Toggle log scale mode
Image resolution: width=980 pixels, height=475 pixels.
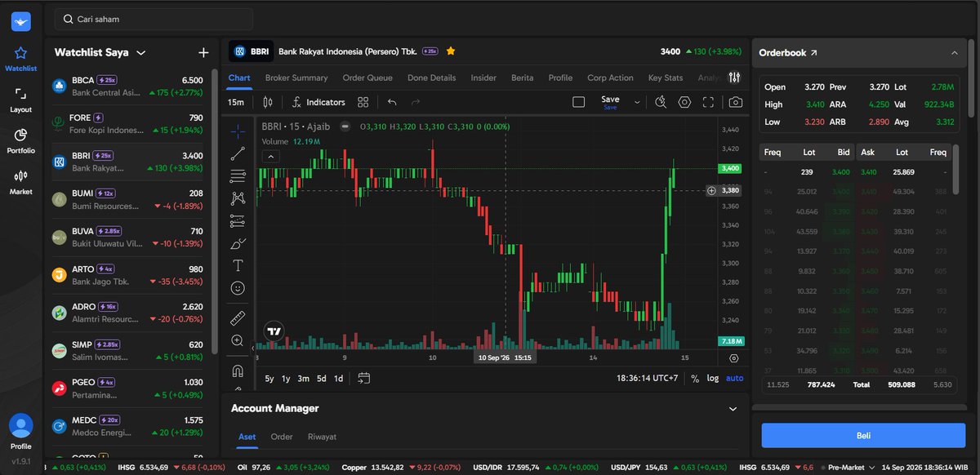[713, 378]
